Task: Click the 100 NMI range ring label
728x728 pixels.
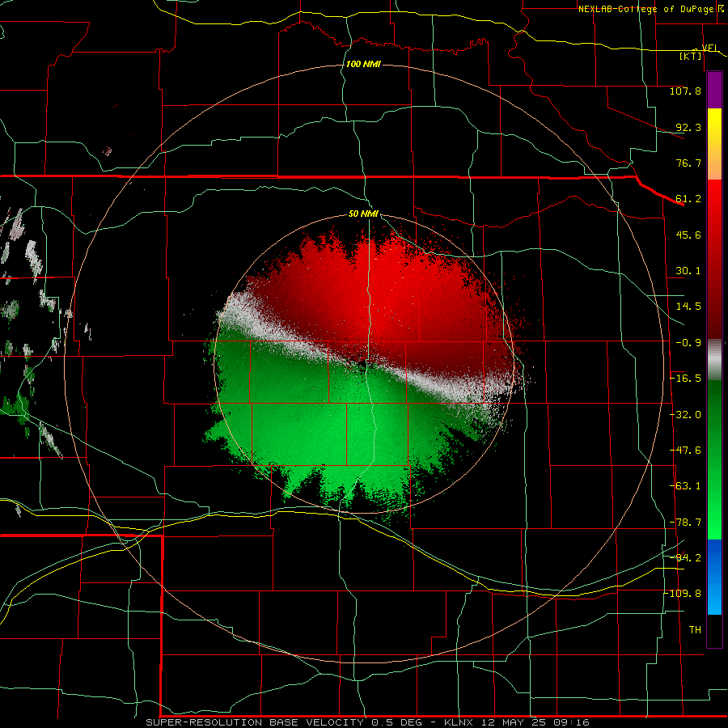Action: click(x=363, y=64)
